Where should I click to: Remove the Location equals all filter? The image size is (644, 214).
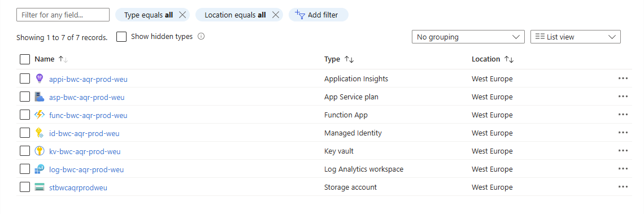click(x=276, y=15)
